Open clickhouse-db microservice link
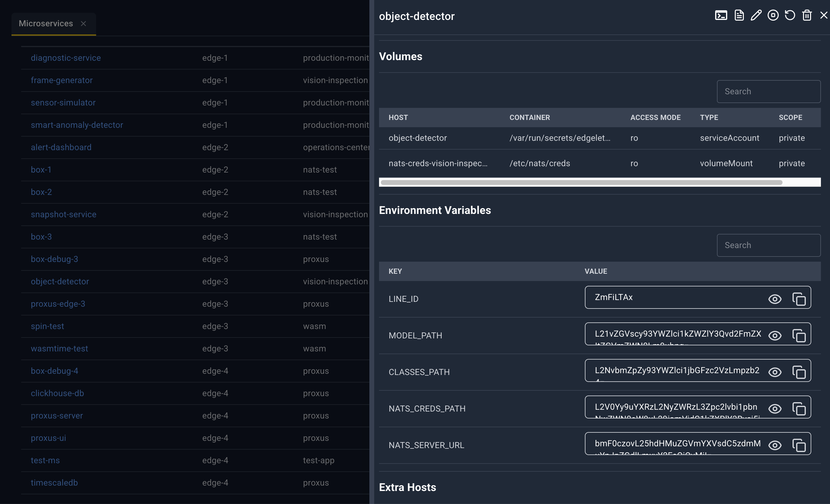Viewport: 830px width, 504px height. [57, 393]
